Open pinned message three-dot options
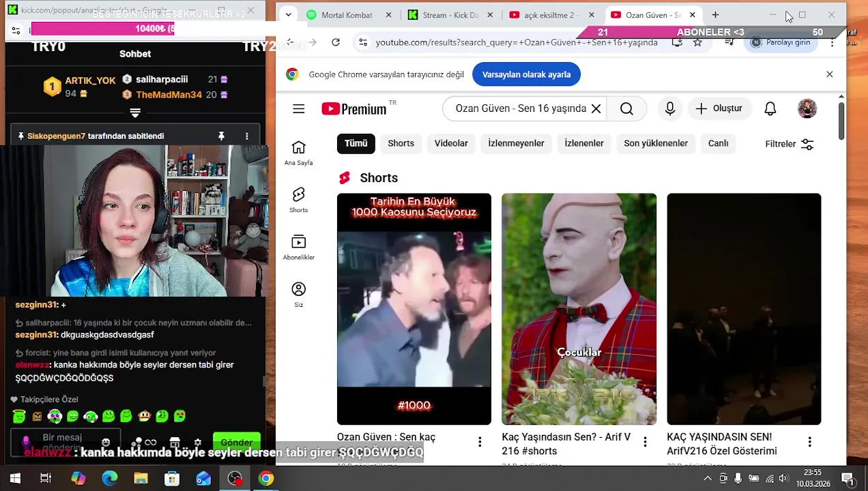Viewport: 868px width, 491px height. [247, 136]
